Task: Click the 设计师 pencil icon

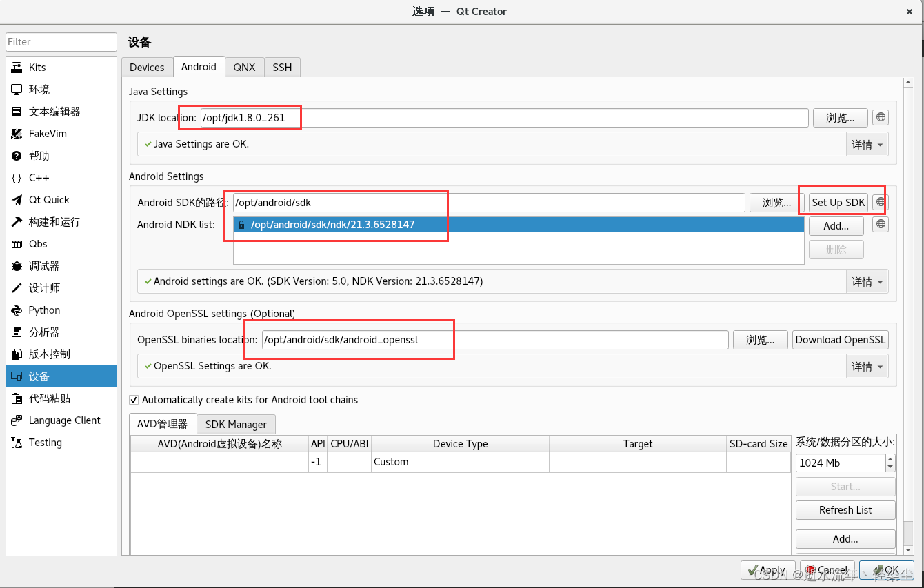Action: 17,288
